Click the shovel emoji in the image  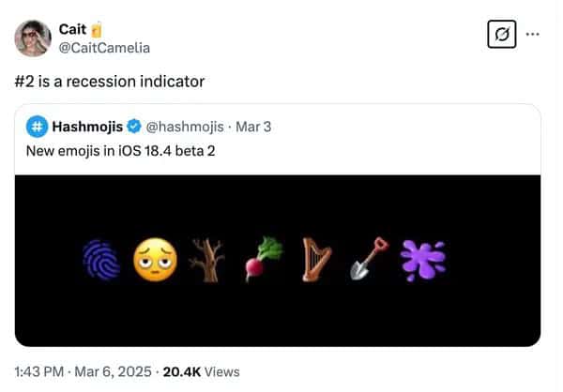(368, 260)
